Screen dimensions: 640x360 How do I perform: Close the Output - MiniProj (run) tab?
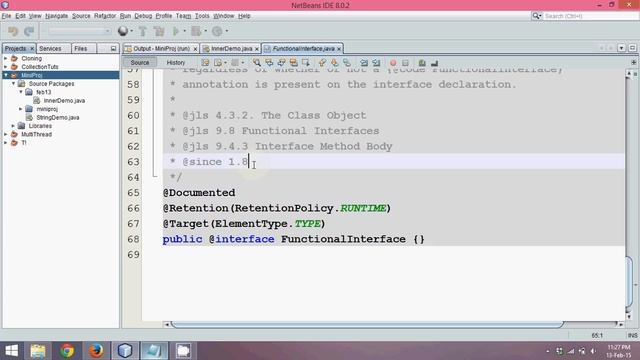coord(195,49)
